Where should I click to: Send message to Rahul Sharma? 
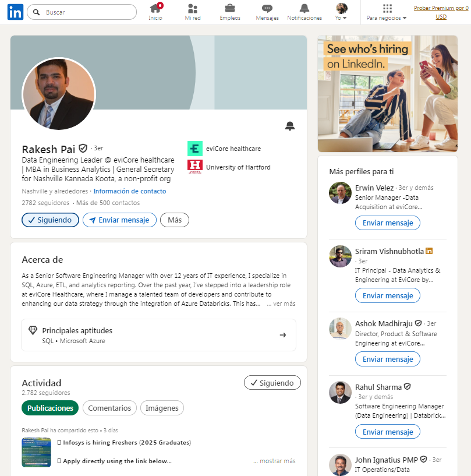(388, 432)
